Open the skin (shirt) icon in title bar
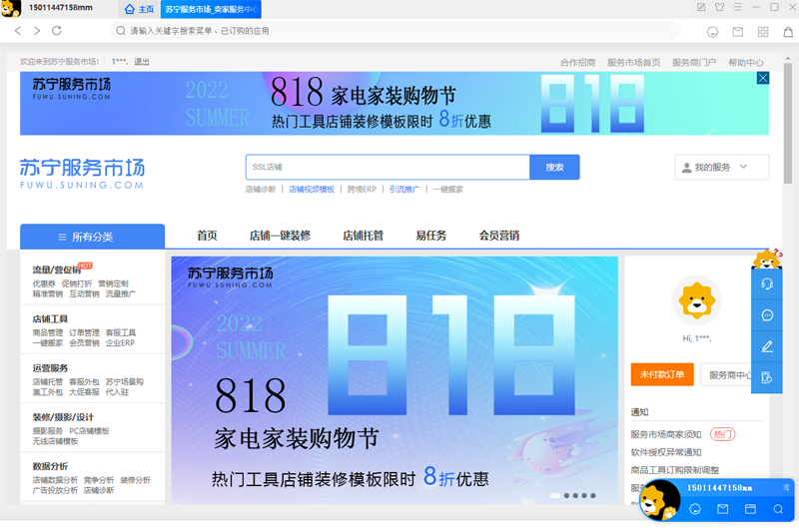The image size is (799, 532). (x=719, y=7)
